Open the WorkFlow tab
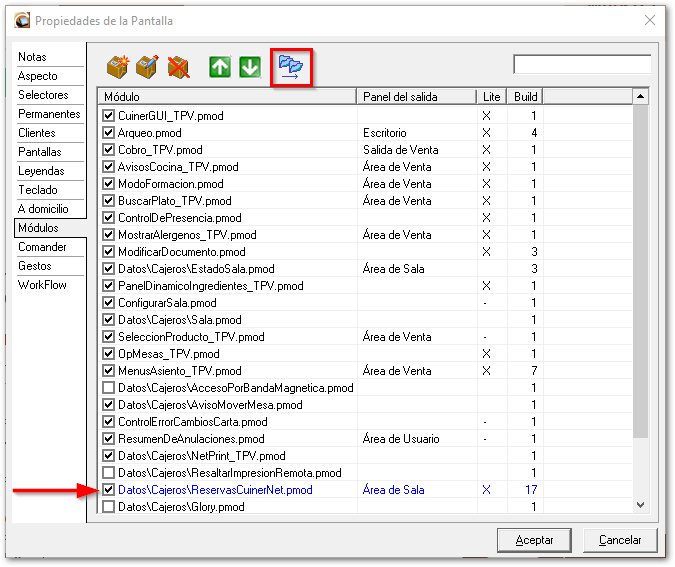 (50, 285)
